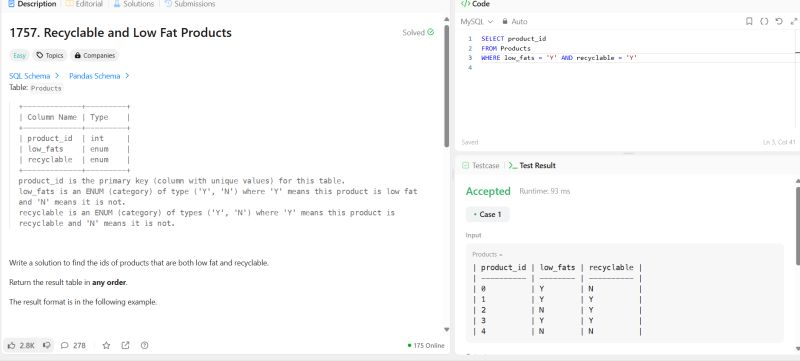Switch to the Submissions tab
Viewport: 800px width, 361px height.
pyautogui.click(x=190, y=4)
